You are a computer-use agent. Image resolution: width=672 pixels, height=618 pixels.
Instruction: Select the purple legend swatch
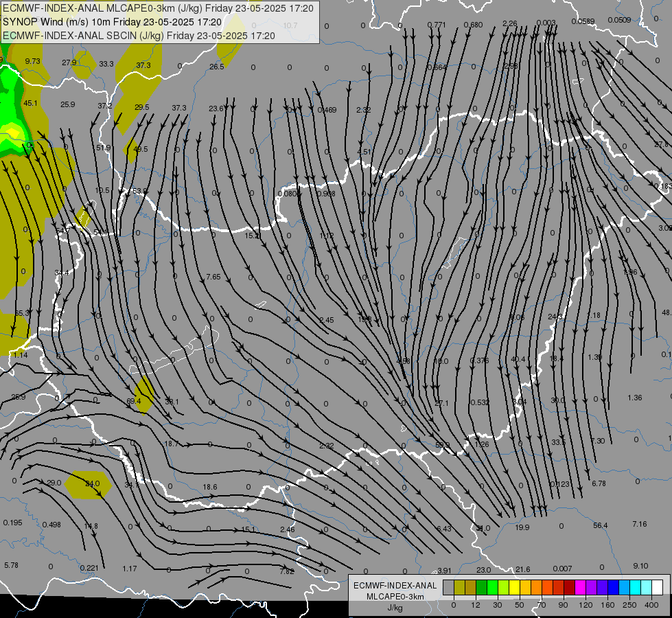(592, 588)
